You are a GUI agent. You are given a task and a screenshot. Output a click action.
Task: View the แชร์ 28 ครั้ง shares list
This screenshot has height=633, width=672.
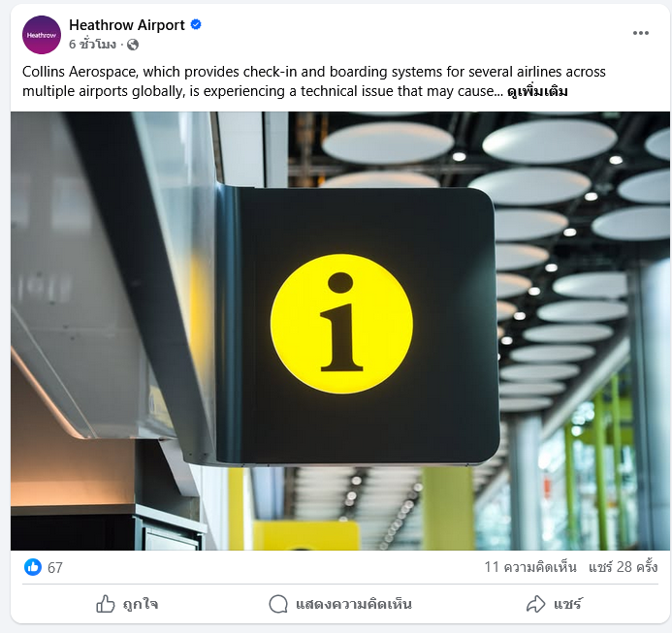pos(623,567)
